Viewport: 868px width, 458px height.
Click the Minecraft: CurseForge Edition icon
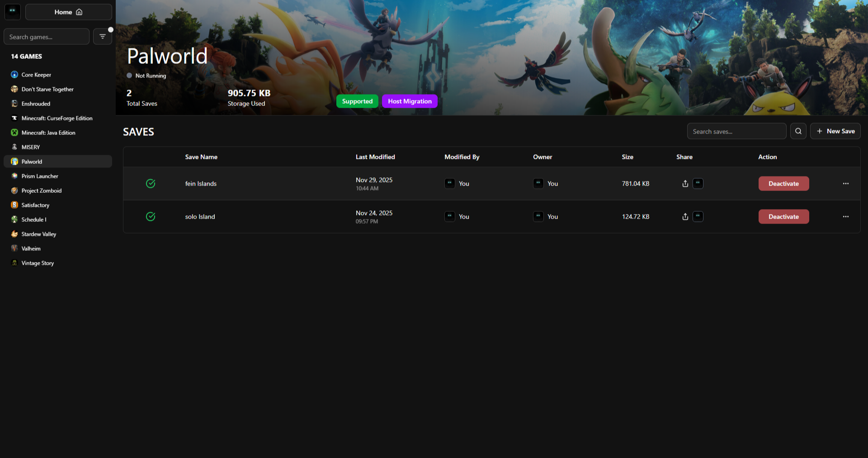click(14, 118)
